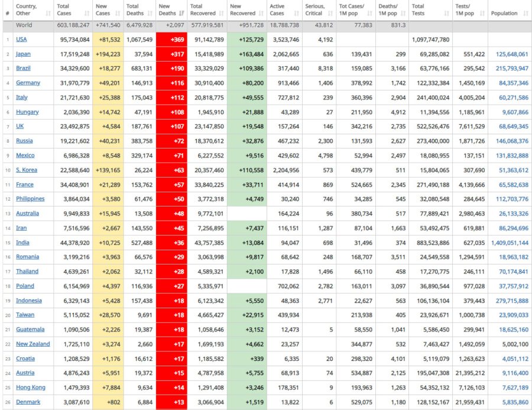Viewport: 532px width, 410px height.
Task: Open the Poland country link
Action: (25, 286)
